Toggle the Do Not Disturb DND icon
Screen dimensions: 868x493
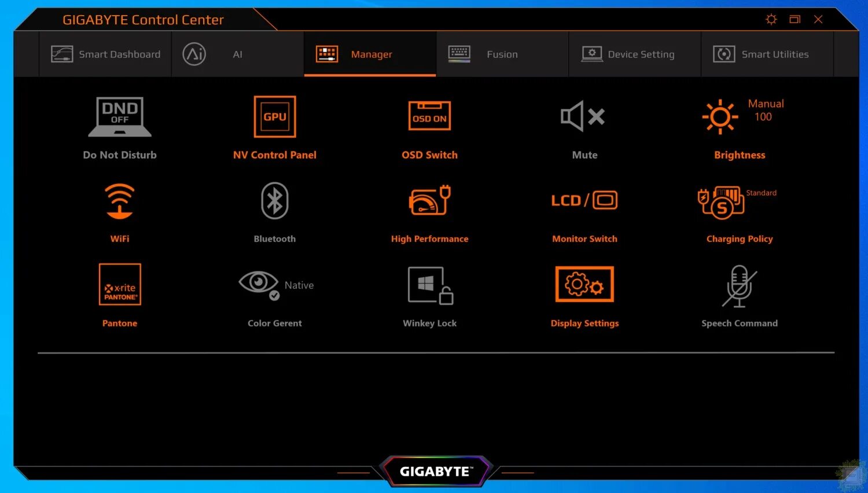tap(120, 117)
